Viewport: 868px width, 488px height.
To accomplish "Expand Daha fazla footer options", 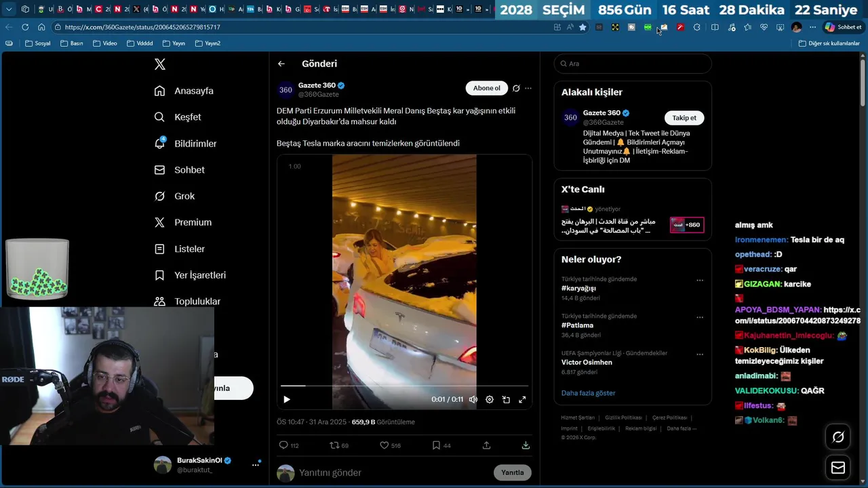I will [x=682, y=428].
